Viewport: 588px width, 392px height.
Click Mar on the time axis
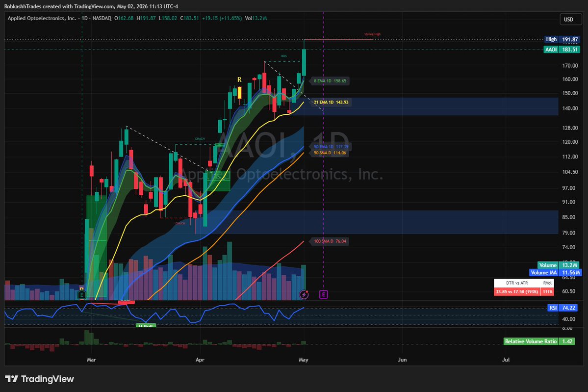point(91,359)
